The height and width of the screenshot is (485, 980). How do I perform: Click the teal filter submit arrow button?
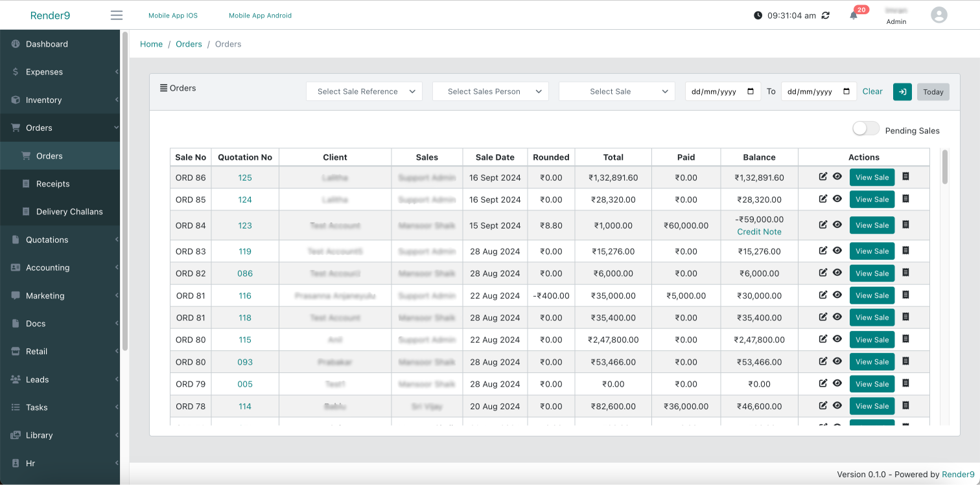tap(902, 92)
